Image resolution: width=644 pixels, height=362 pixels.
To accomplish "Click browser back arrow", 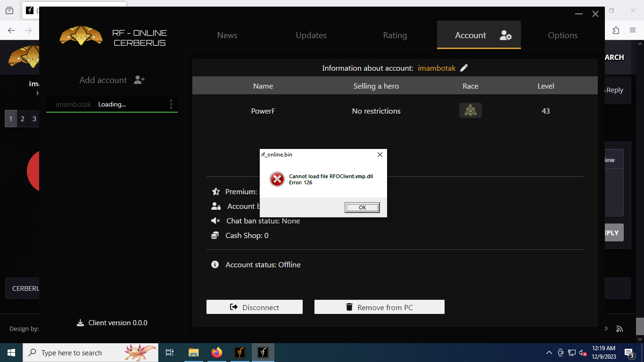I will point(11,30).
